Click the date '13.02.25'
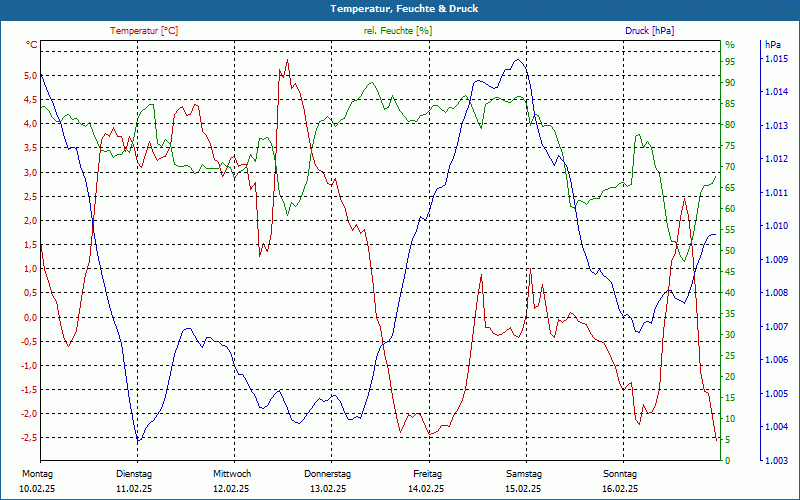 [x=328, y=489]
